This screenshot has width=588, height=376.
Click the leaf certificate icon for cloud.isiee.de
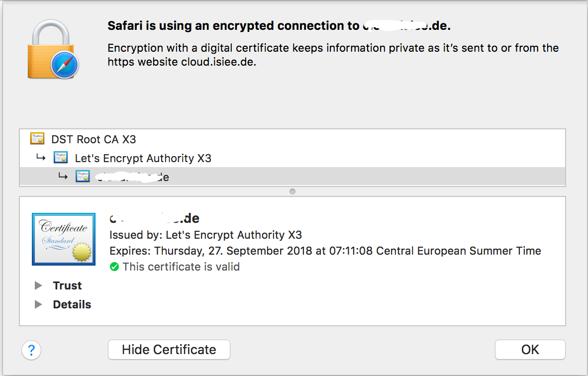pos(82,176)
